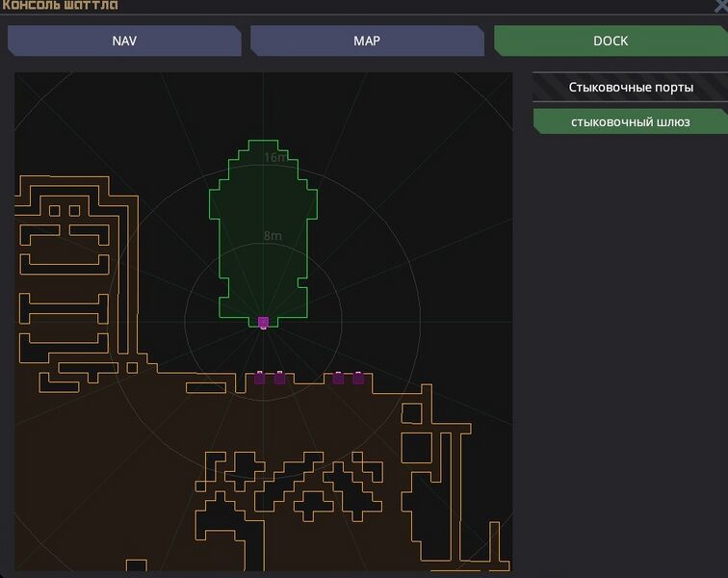The image size is (728, 578).
Task: Click the Консоль шаттла window title
Action: 60,6
